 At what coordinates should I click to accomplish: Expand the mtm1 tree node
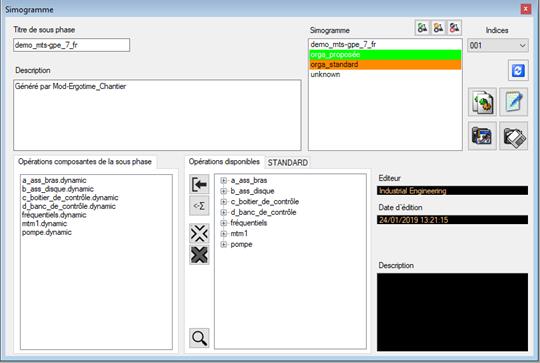(x=224, y=234)
